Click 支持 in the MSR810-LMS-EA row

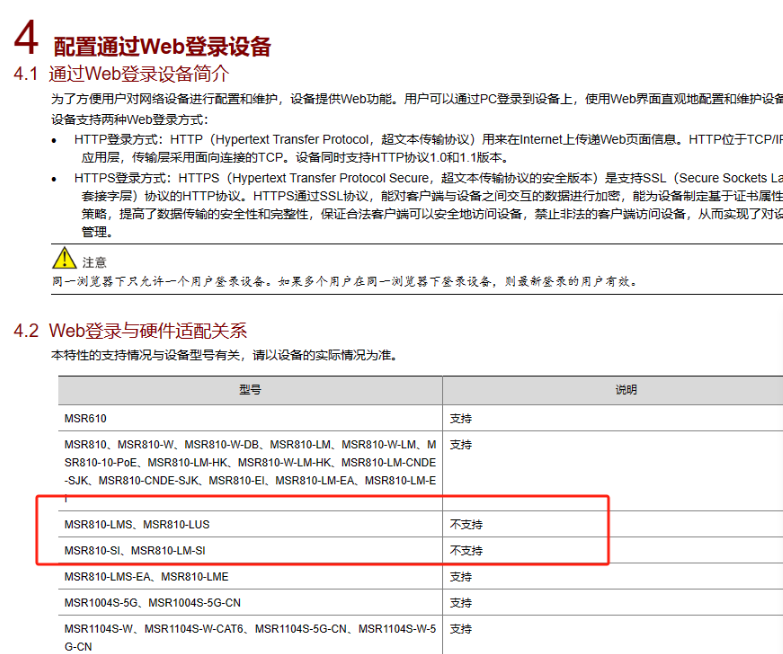pyautogui.click(x=460, y=577)
